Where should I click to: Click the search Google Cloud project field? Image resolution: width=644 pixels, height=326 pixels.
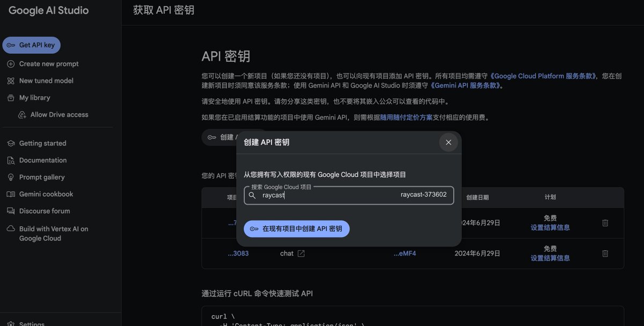349,195
